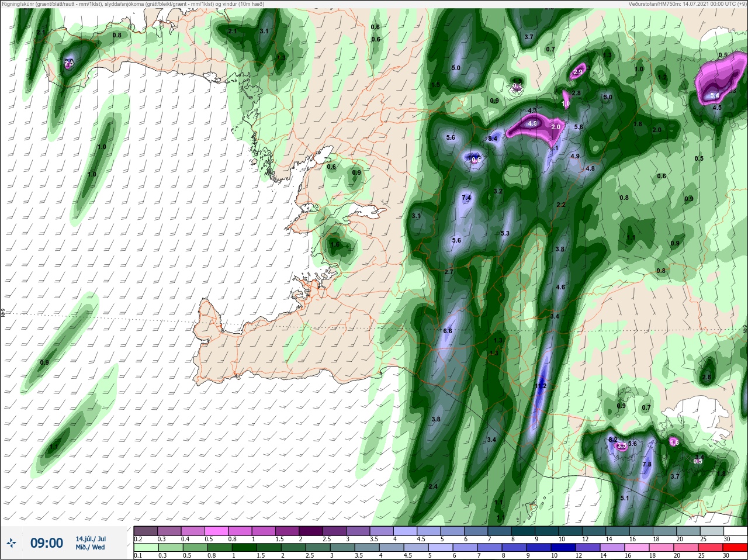Click the 09:00 forecast time label

pyautogui.click(x=47, y=543)
